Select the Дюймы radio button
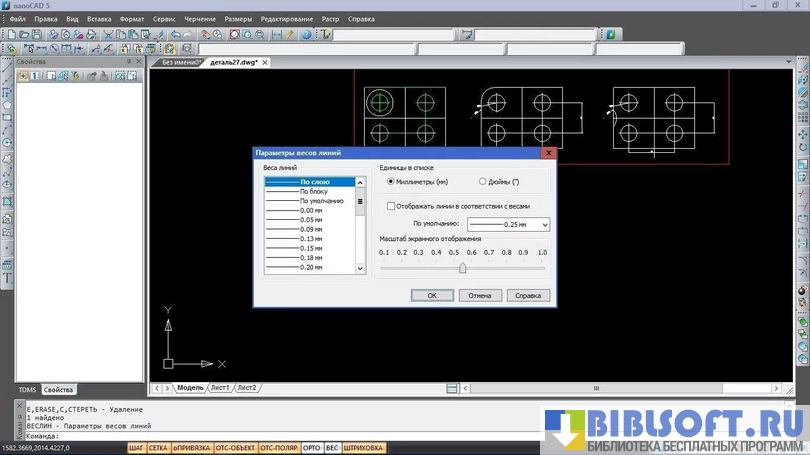This screenshot has height=455, width=810. pyautogui.click(x=483, y=182)
